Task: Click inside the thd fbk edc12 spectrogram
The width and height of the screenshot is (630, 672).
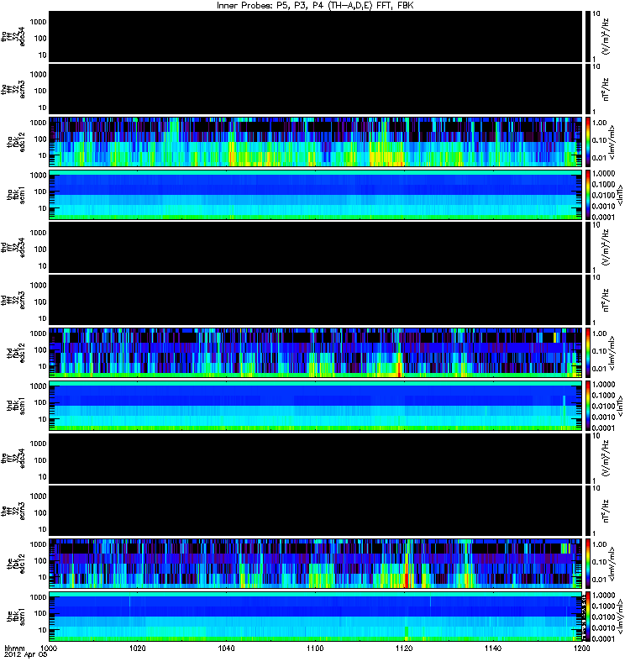Action: pyautogui.click(x=316, y=353)
